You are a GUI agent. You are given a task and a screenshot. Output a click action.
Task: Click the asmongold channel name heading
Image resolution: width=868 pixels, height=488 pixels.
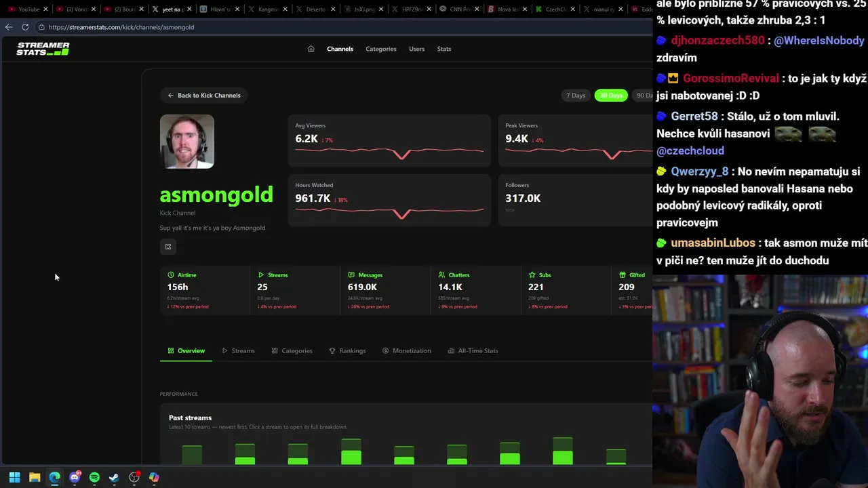[216, 195]
